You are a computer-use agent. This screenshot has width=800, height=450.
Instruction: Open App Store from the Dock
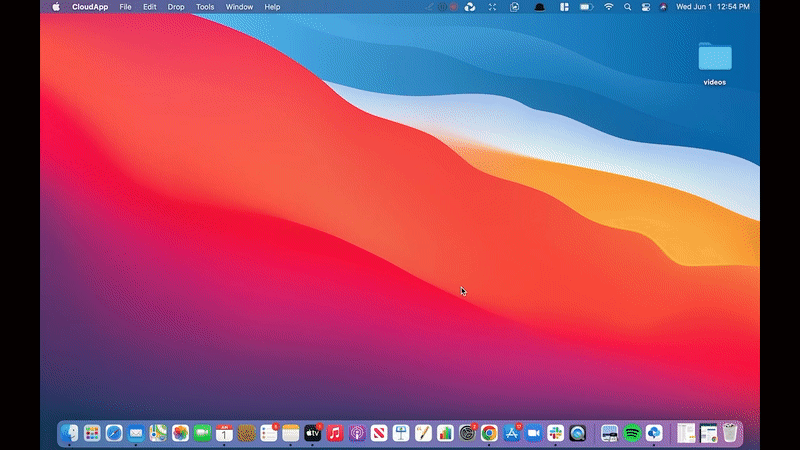tap(511, 433)
